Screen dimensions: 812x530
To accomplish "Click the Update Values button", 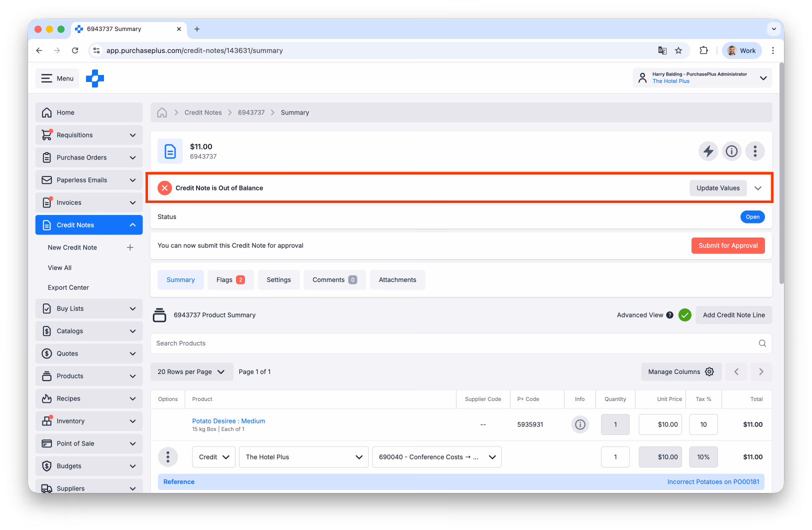I will (x=718, y=188).
